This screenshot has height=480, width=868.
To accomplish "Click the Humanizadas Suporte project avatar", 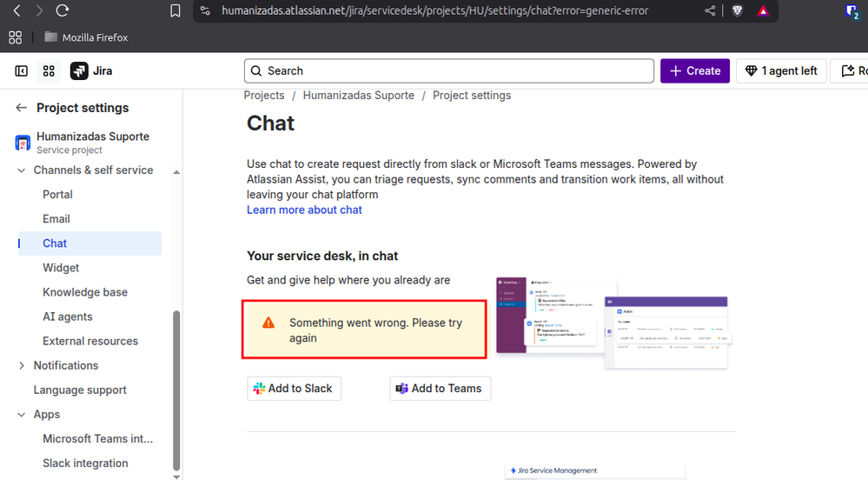I will (x=23, y=143).
